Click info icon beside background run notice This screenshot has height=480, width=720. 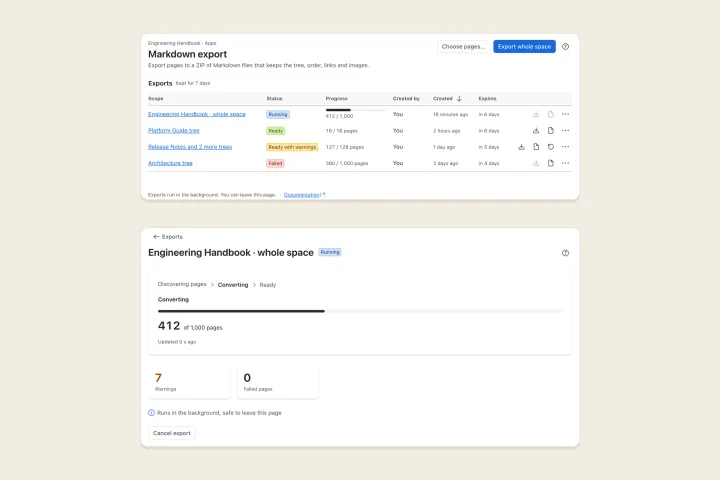pyautogui.click(x=152, y=413)
